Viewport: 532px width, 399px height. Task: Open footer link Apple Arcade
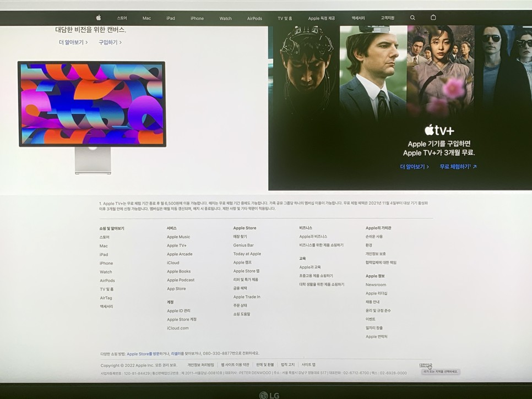tap(180, 254)
